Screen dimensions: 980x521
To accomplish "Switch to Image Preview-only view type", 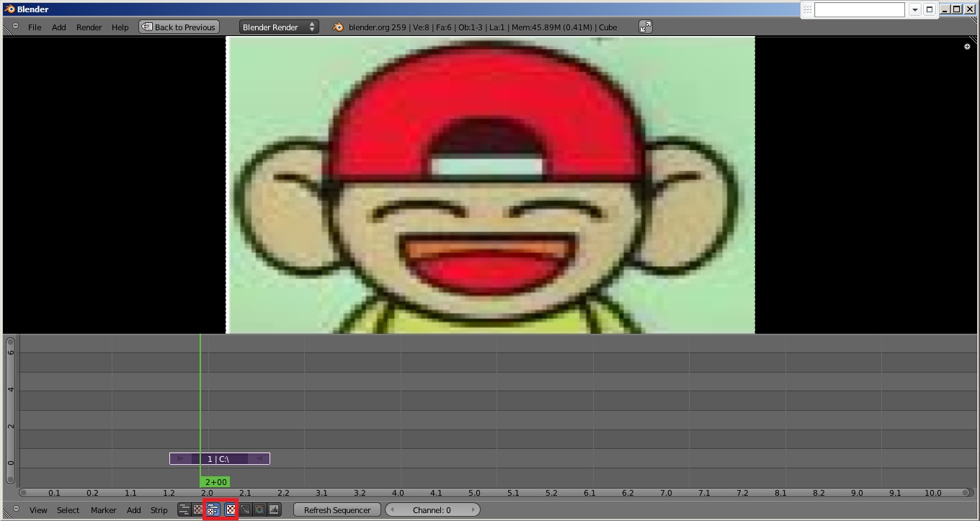I will [x=198, y=509].
